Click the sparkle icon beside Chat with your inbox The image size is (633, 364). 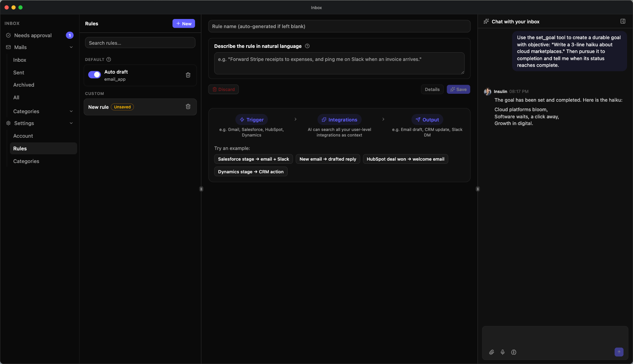[486, 21]
